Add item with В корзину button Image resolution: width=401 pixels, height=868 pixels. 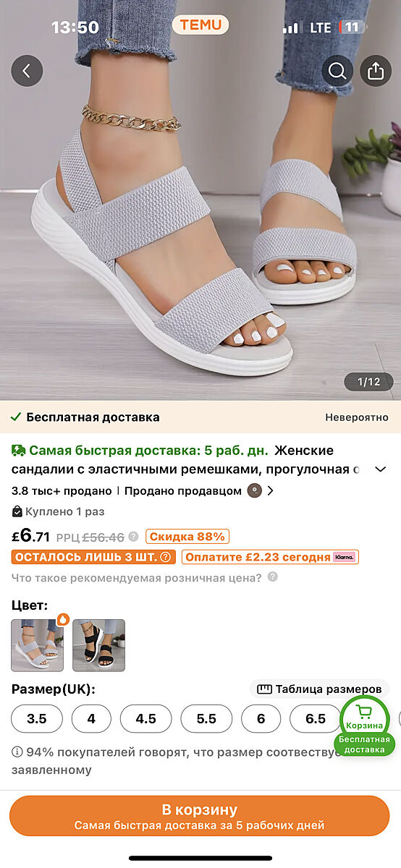pyautogui.click(x=200, y=816)
